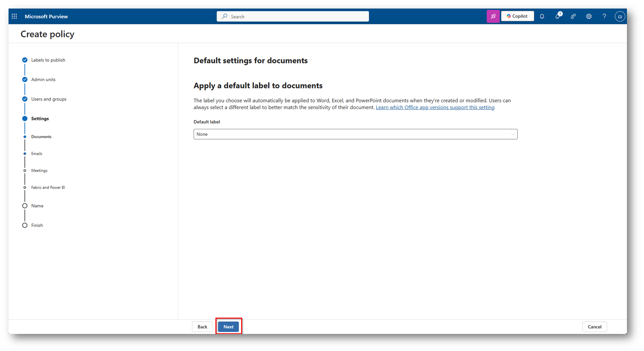
Task: Click the Next button
Action: tap(228, 327)
